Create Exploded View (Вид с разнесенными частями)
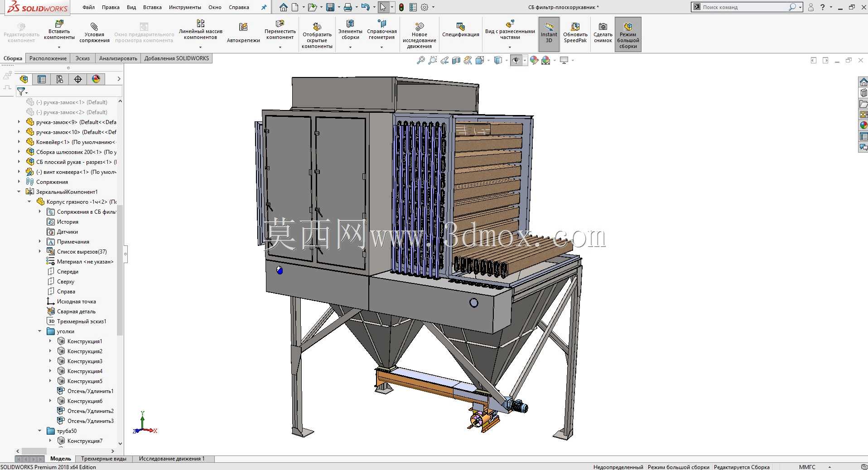 click(x=510, y=30)
